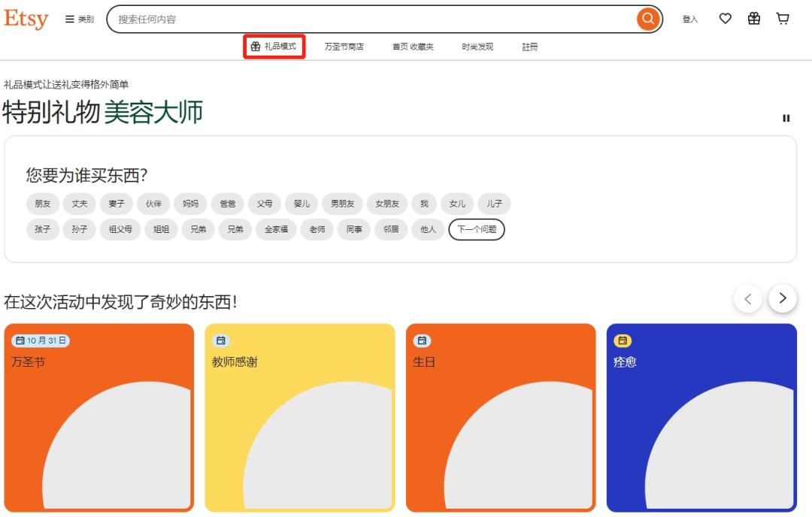Screen dimensions: 812x517
Task: Click the orange search magnifier button
Action: (647, 19)
